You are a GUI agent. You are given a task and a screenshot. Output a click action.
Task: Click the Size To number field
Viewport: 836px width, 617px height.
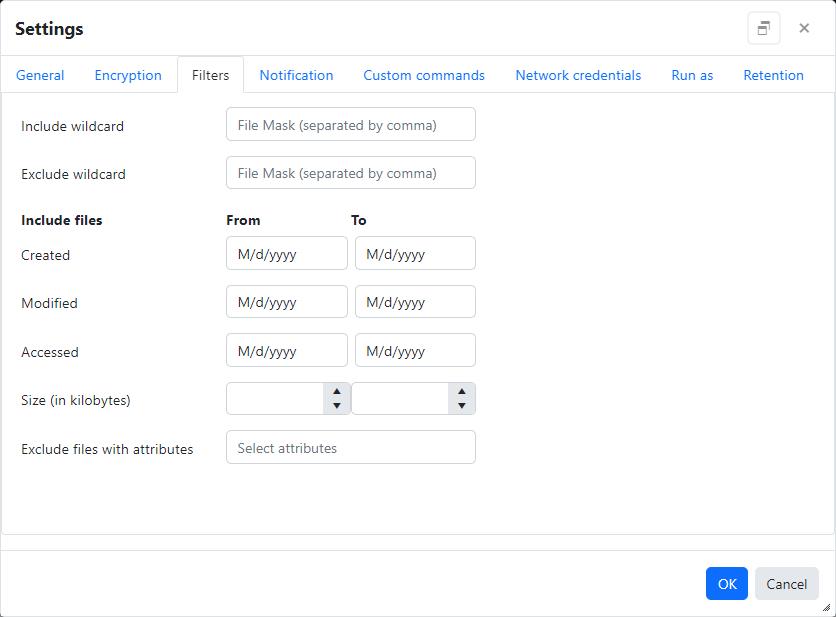click(400, 399)
